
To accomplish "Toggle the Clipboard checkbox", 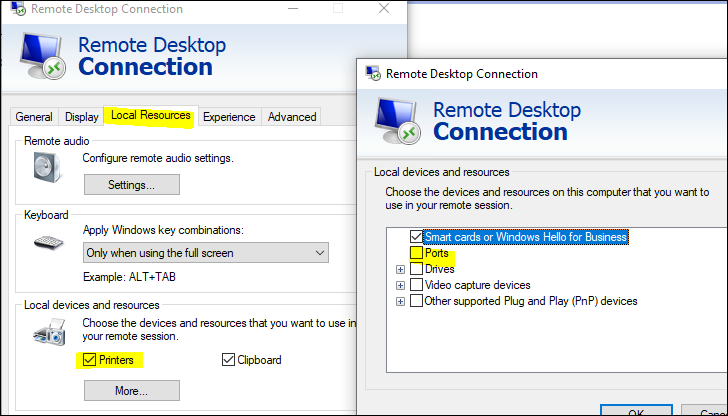I will click(228, 360).
